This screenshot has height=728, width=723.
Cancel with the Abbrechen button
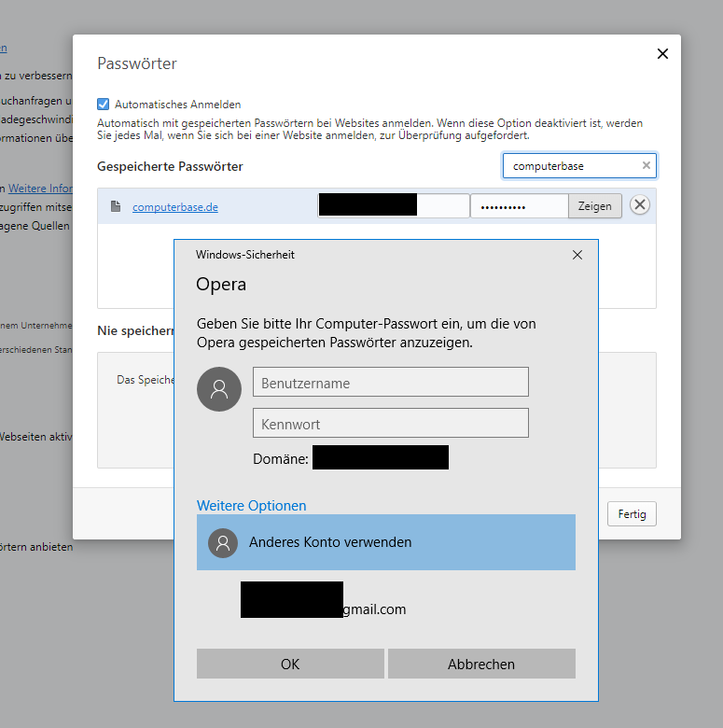(x=481, y=664)
